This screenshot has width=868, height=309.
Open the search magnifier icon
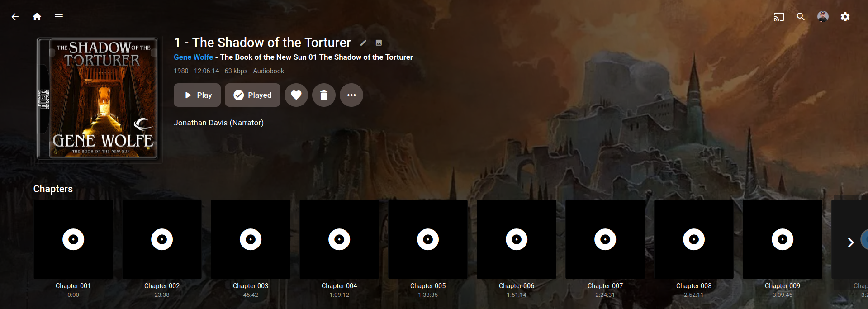point(801,17)
